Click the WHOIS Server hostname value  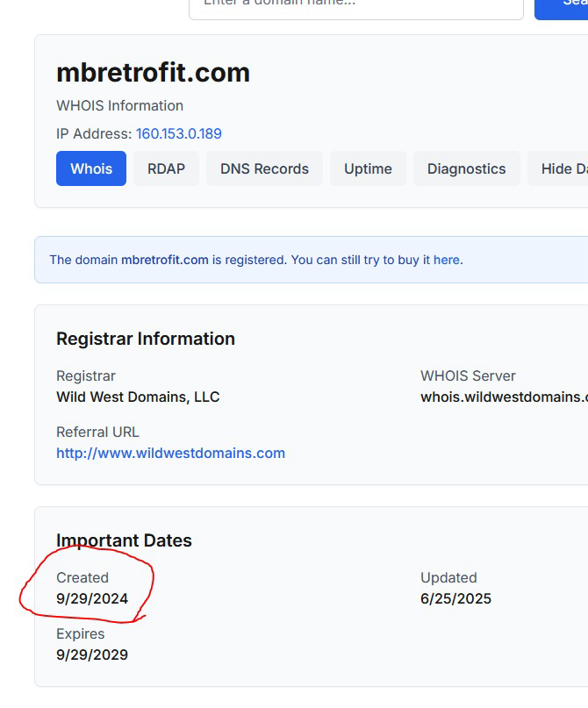point(504,397)
